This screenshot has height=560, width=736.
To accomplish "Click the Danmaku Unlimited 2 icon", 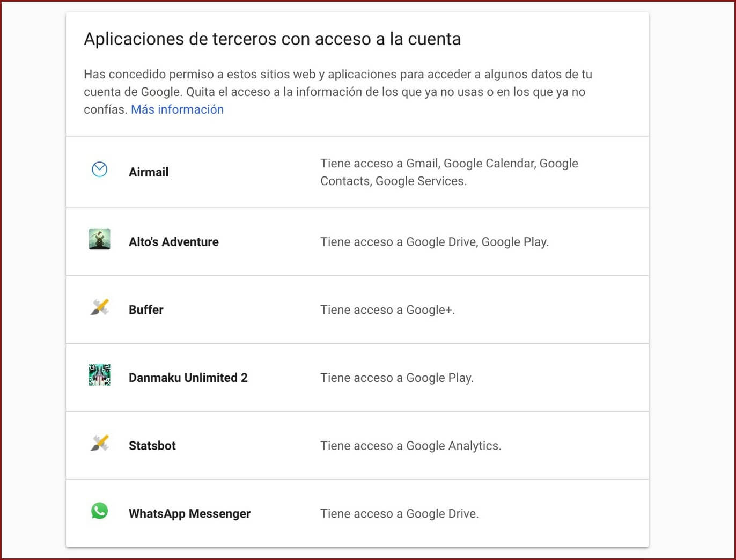I will [x=99, y=375].
